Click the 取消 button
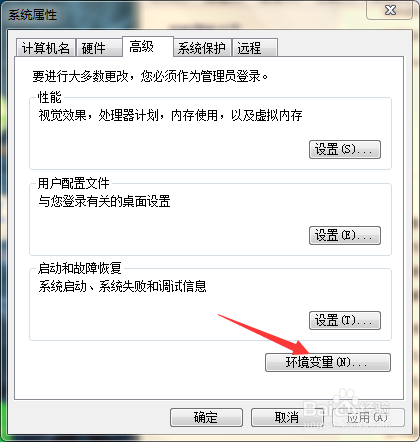 [x=287, y=417]
